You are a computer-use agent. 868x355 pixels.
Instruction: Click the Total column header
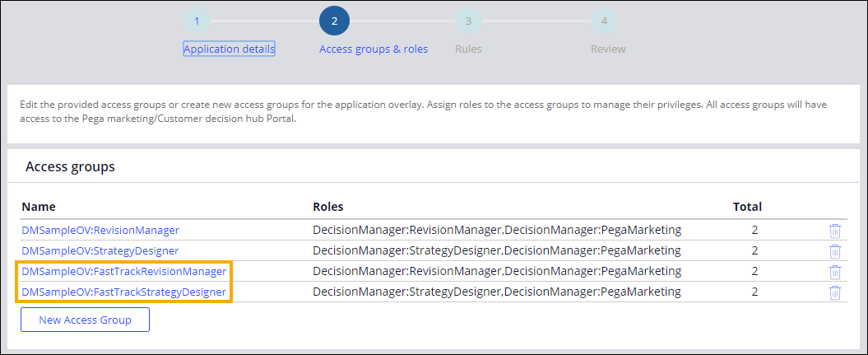[x=747, y=207]
